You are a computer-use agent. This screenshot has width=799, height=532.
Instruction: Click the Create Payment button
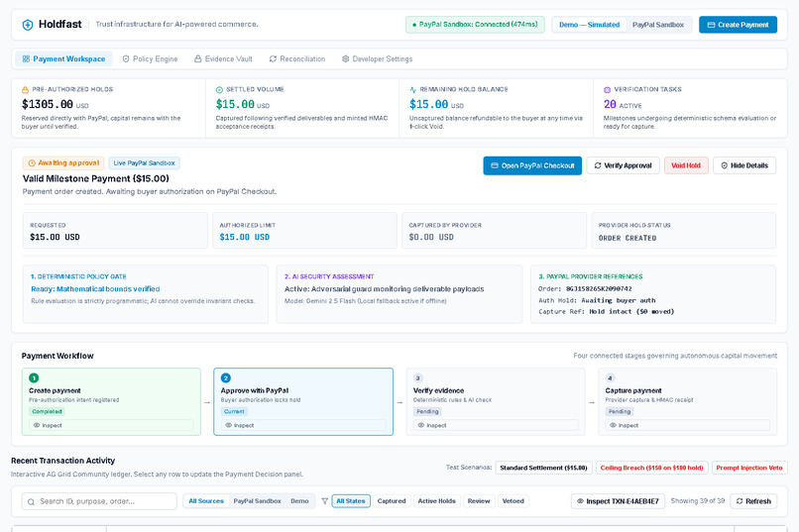(x=738, y=25)
